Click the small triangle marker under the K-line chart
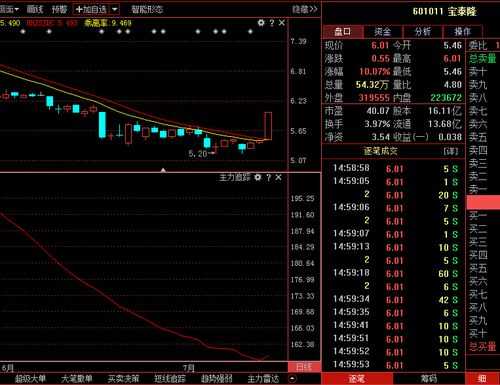Image resolution: width=500 pixels, height=385 pixels. coord(163,170)
